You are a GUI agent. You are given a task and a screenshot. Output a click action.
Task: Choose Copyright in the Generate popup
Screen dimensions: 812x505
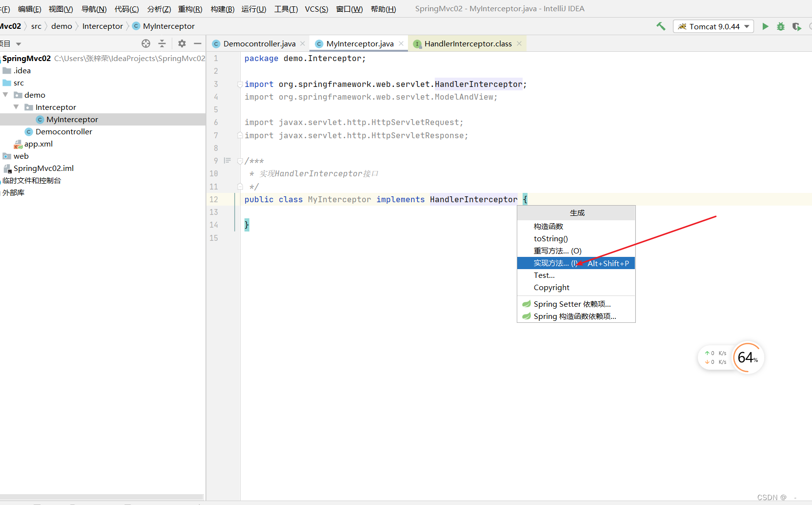click(576, 288)
